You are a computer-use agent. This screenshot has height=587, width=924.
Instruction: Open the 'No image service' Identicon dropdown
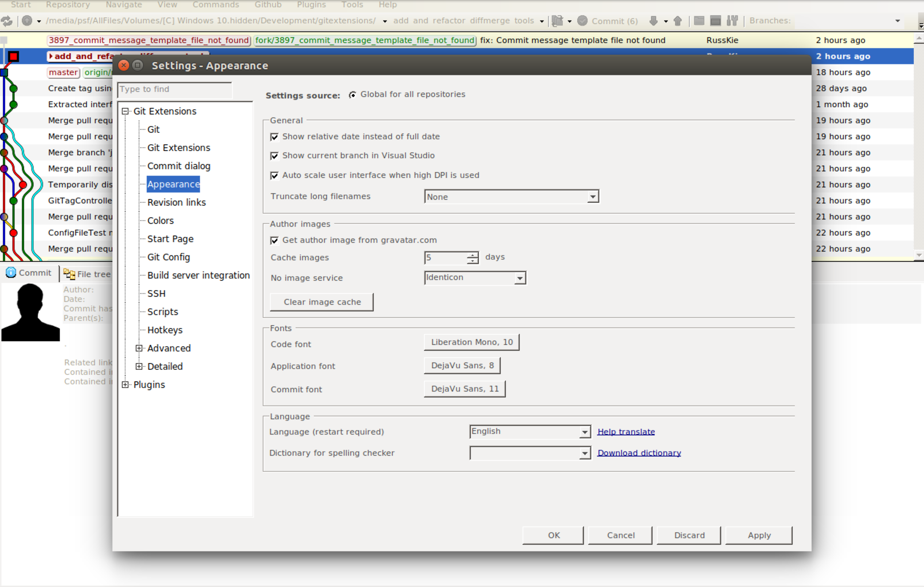click(x=520, y=278)
